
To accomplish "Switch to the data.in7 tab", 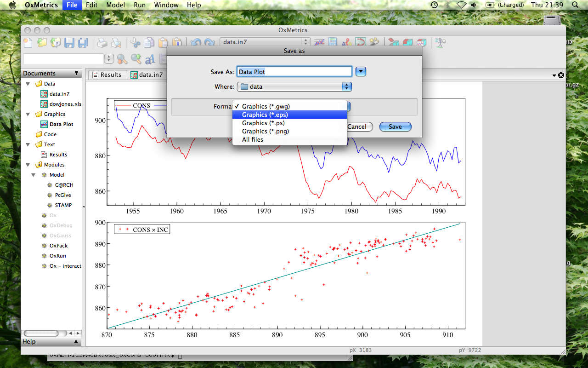I will [147, 75].
